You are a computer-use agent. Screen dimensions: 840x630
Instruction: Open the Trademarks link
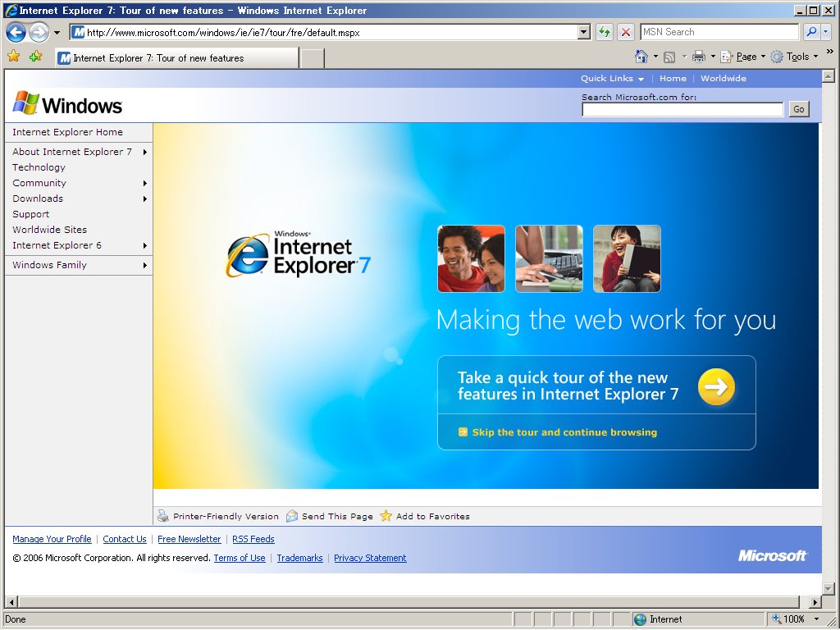(x=299, y=558)
